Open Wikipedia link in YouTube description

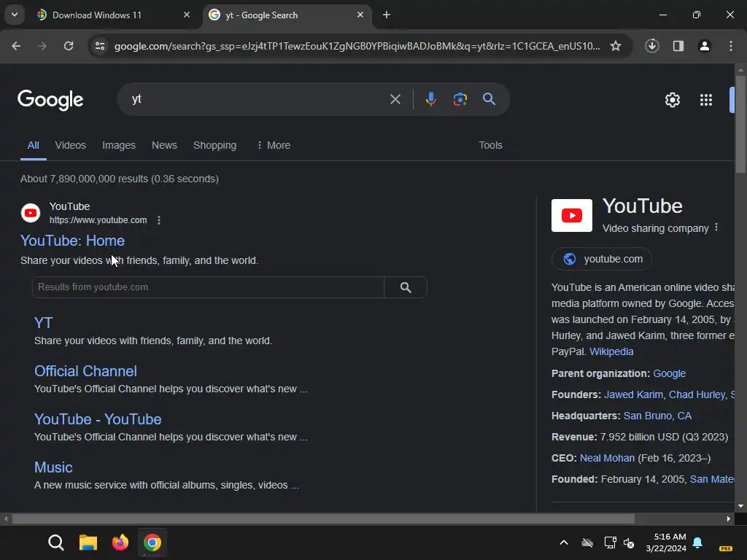[x=611, y=351]
